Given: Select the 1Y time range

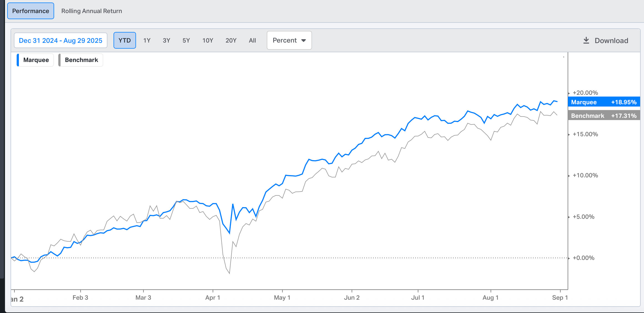Looking at the screenshot, I should (x=147, y=41).
